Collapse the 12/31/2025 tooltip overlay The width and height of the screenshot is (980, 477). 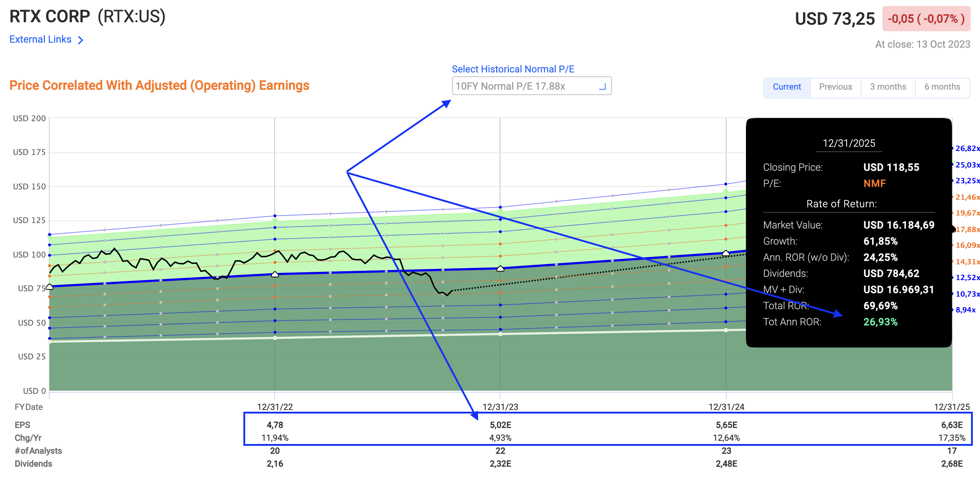coord(848,143)
